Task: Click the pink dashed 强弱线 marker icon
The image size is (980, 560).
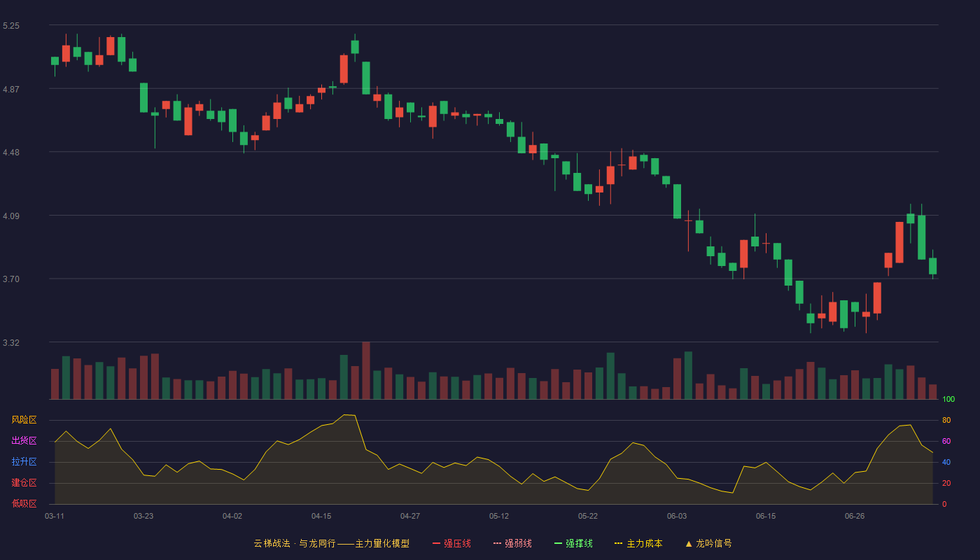Action: point(497,543)
